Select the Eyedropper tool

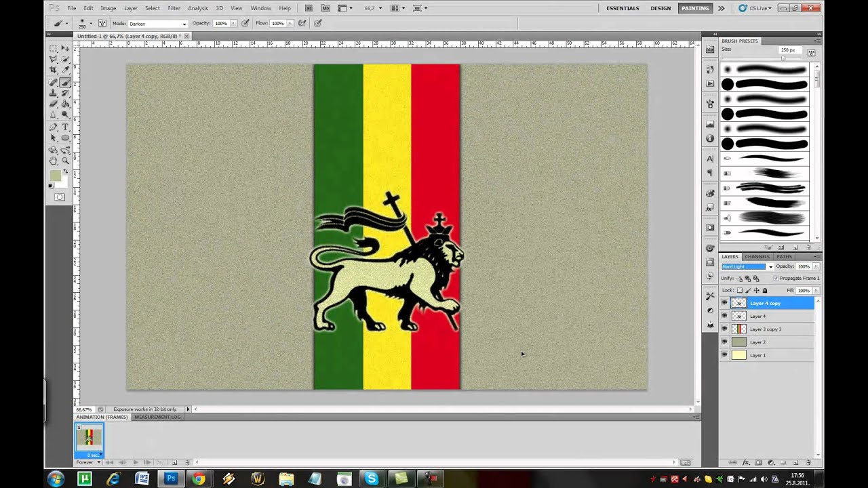pos(65,70)
